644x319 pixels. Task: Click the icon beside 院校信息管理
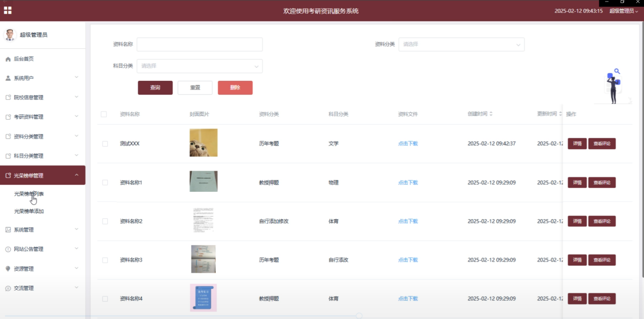coord(8,97)
